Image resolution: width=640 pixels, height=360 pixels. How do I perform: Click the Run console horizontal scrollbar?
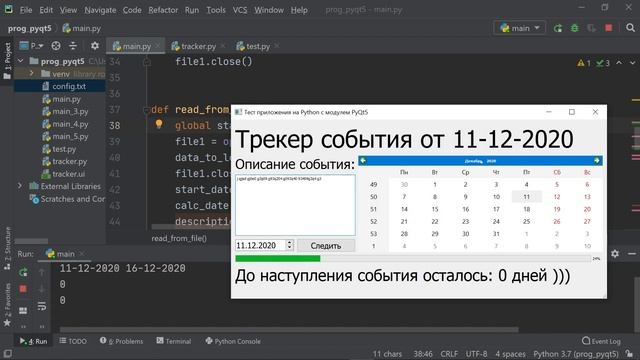(289, 329)
